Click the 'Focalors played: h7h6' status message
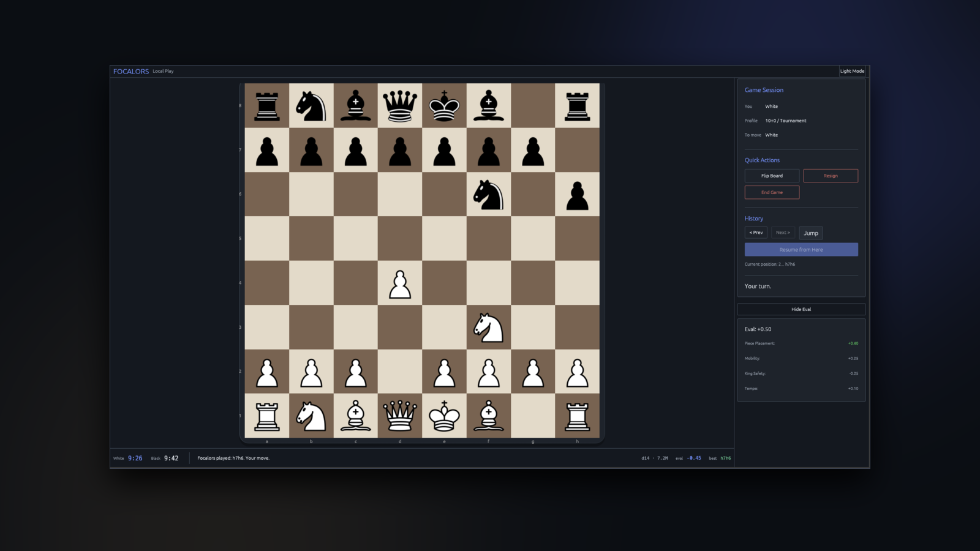Image resolution: width=980 pixels, height=551 pixels. pos(233,458)
